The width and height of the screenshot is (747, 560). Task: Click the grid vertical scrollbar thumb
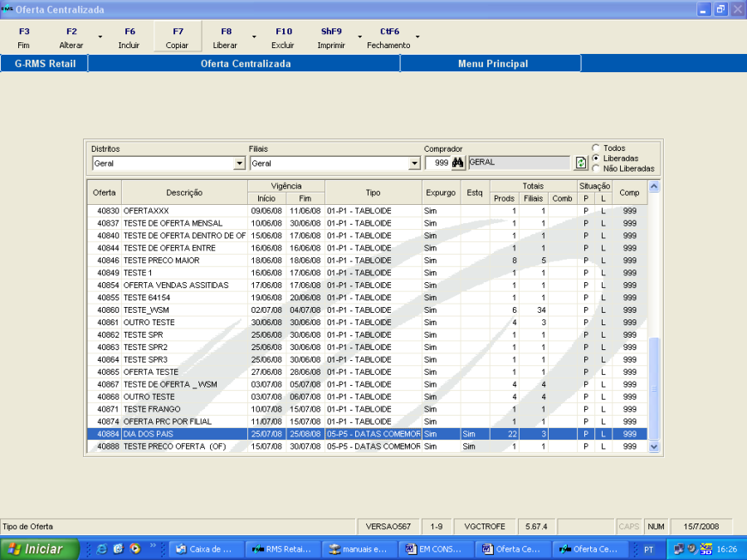coord(654,387)
